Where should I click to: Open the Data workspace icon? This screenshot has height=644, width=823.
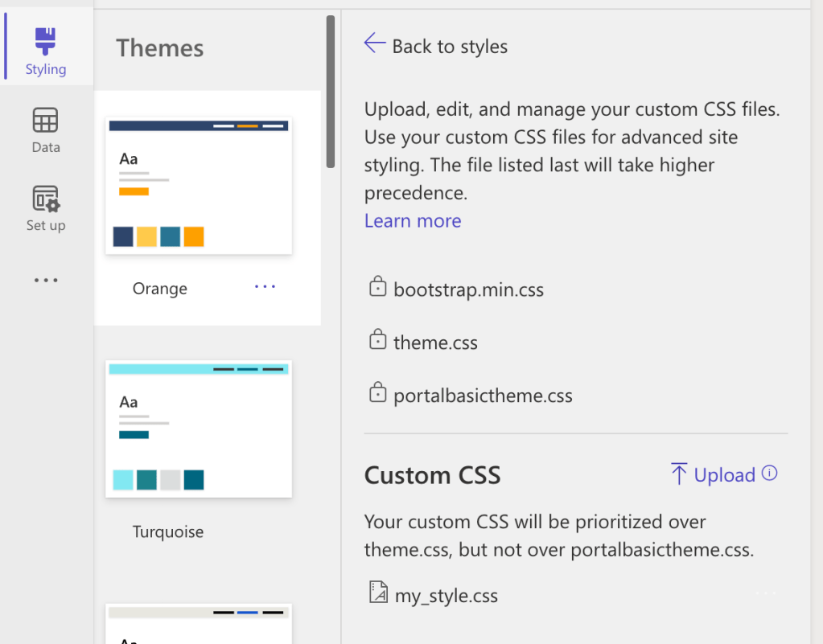point(45,121)
